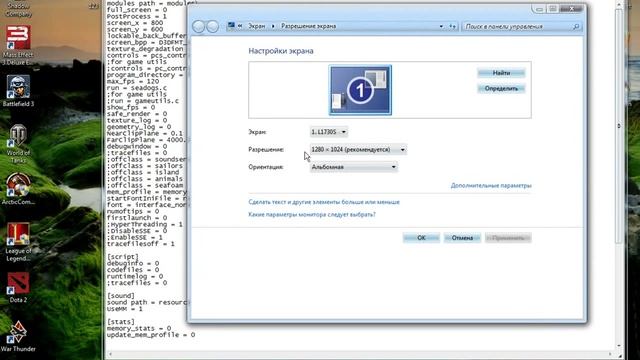Click the [sound] section header in Notepad
Screen dimensions: 640x360
pos(120,296)
